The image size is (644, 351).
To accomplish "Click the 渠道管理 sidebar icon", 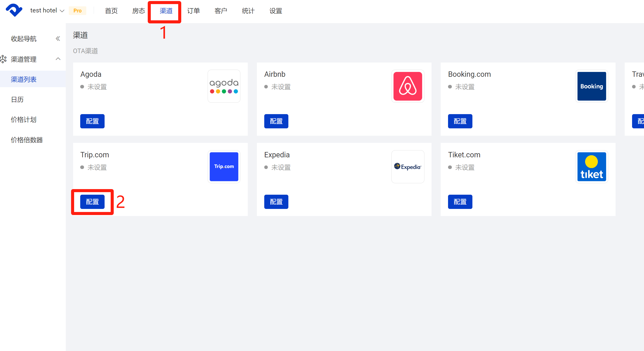I will [x=3, y=59].
